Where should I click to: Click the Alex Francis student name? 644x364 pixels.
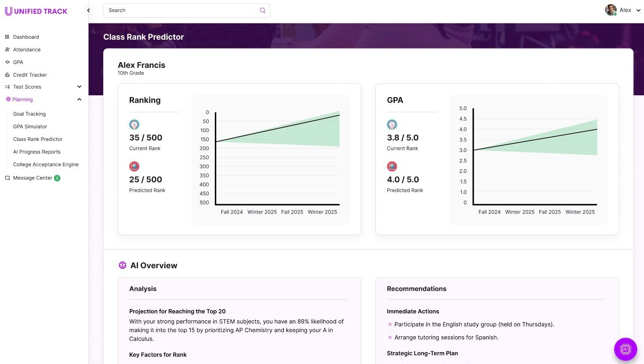tap(142, 65)
